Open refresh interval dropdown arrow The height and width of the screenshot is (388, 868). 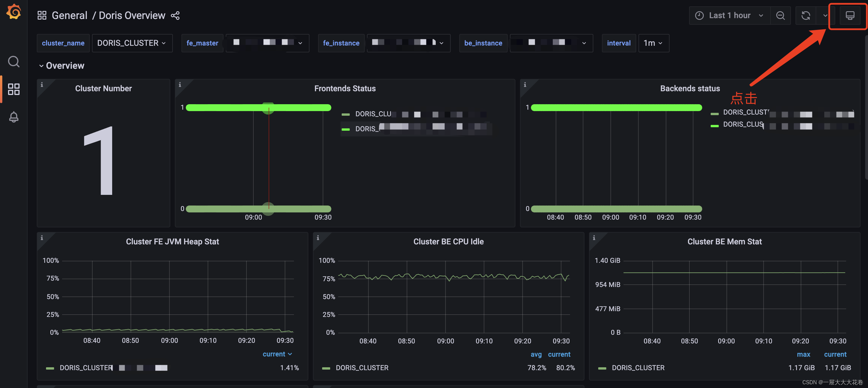[825, 16]
